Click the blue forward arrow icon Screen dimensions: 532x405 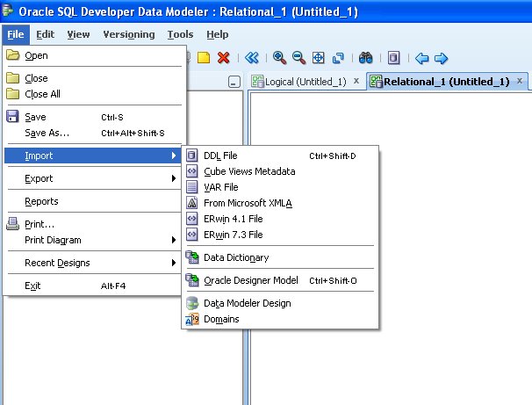tap(441, 58)
